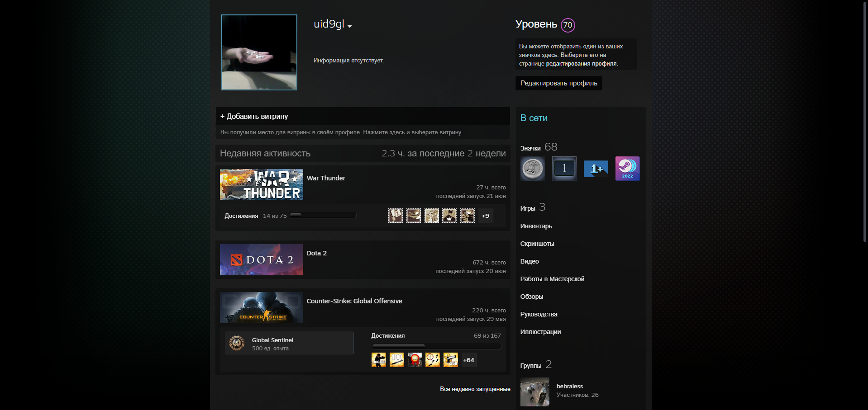Open 'Иллюстрации' in the sidebar

tap(540, 332)
